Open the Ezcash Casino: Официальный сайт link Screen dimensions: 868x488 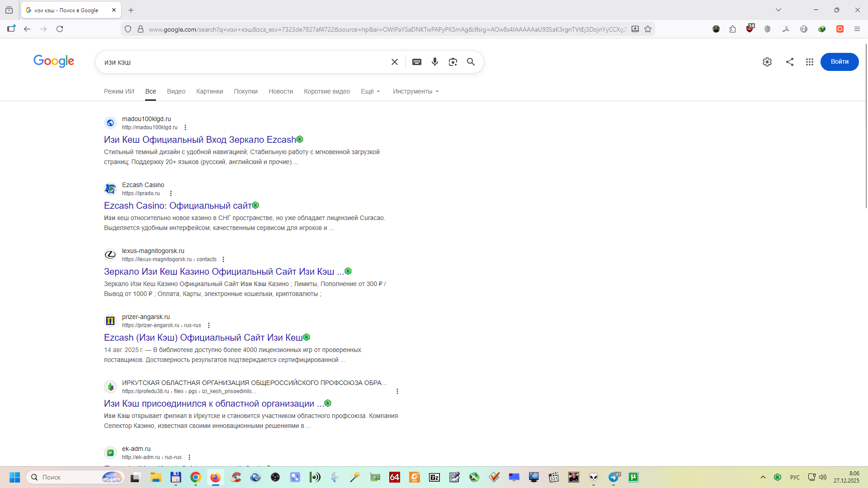coord(178,206)
